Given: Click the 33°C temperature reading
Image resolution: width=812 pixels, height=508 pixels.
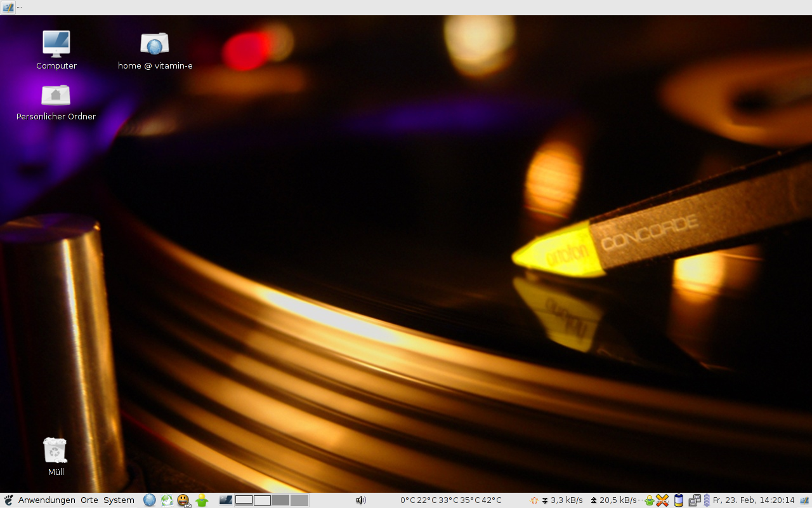Looking at the screenshot, I should 449,500.
